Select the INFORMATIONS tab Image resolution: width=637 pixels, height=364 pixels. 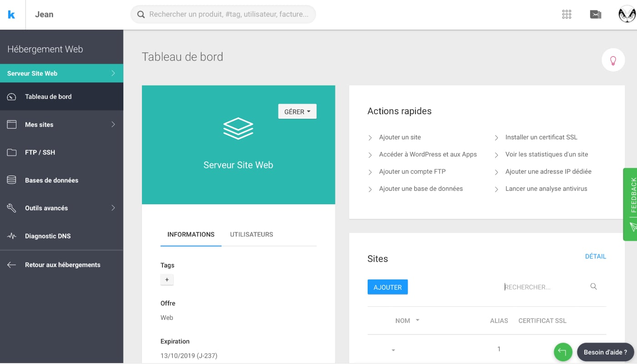(x=191, y=234)
